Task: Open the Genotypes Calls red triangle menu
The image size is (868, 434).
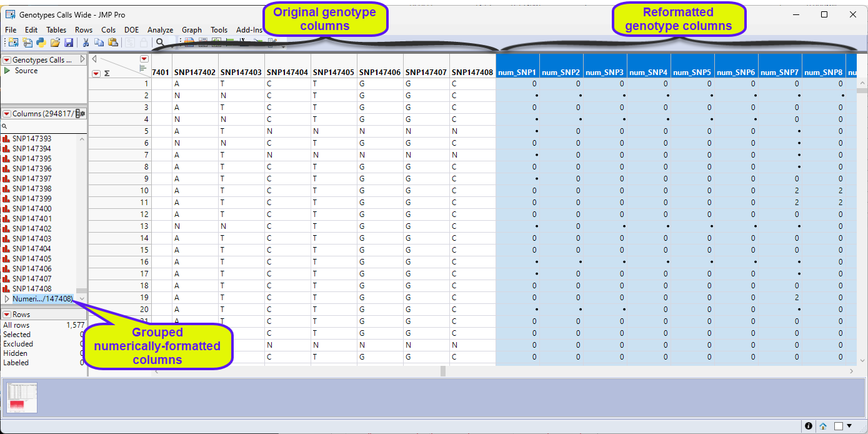Action: (6, 59)
